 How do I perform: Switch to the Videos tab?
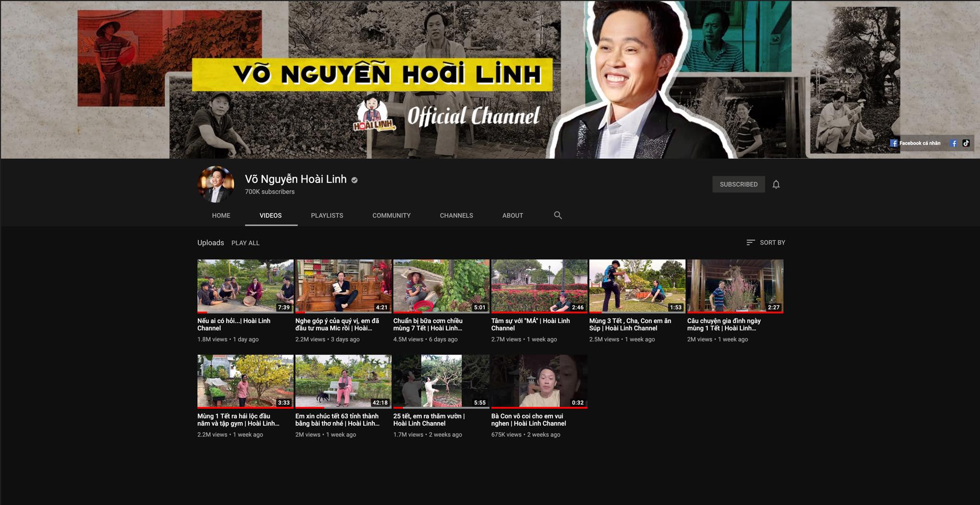coord(271,215)
